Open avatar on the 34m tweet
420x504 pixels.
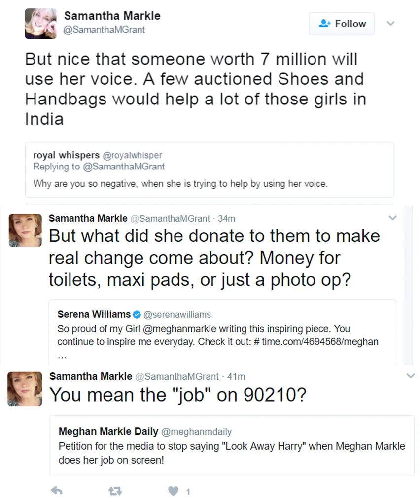coord(25,231)
